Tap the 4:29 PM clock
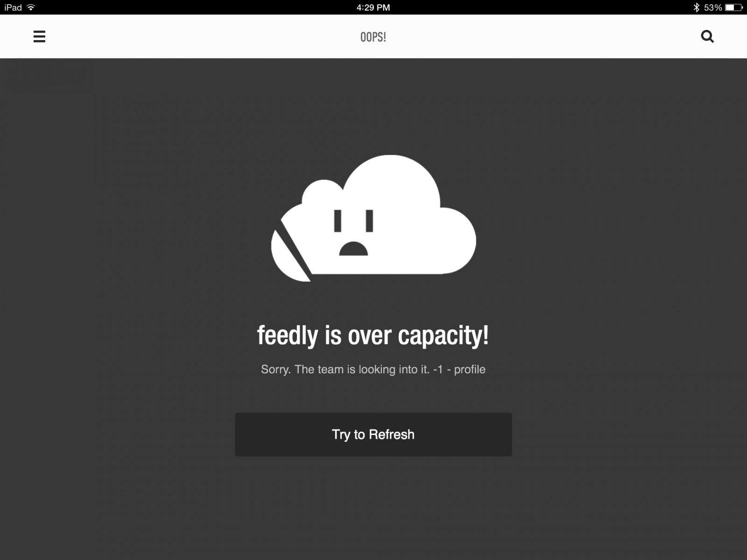The width and height of the screenshot is (747, 560). 373,7
